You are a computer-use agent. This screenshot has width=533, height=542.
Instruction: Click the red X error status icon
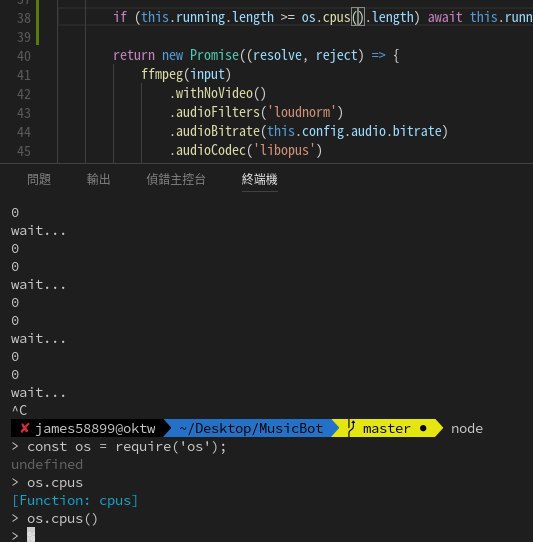(x=24, y=428)
